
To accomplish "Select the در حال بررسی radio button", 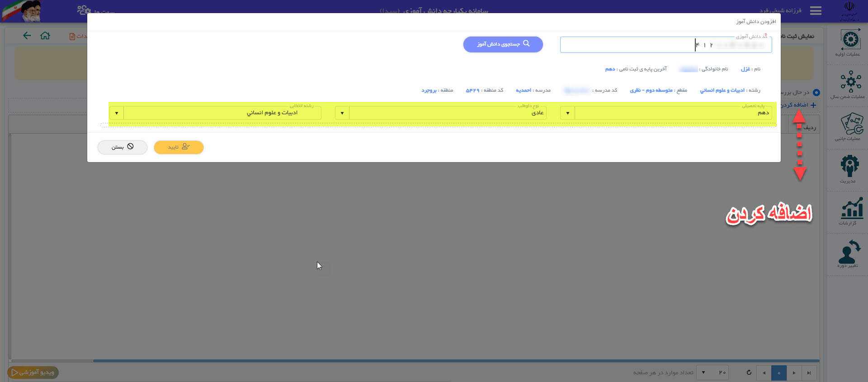I will (816, 93).
